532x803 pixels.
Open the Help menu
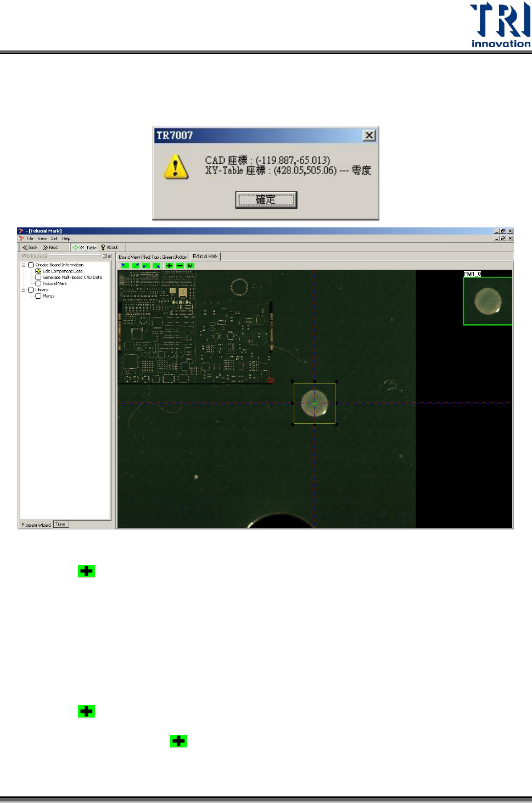[66, 238]
